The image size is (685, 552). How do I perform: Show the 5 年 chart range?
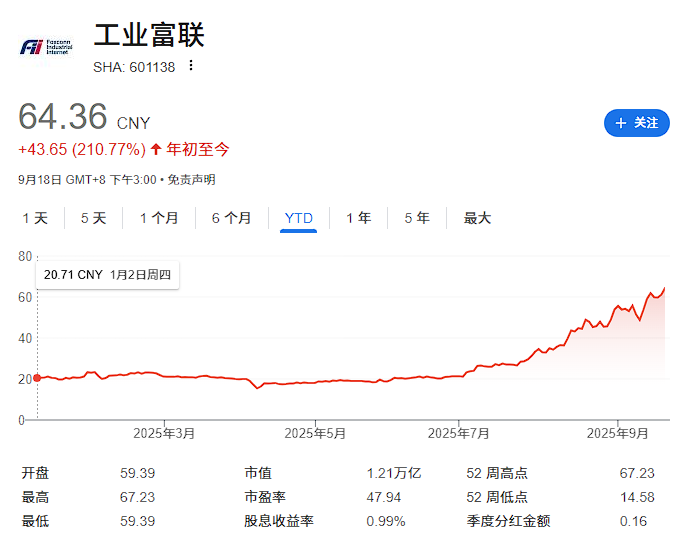tap(417, 218)
